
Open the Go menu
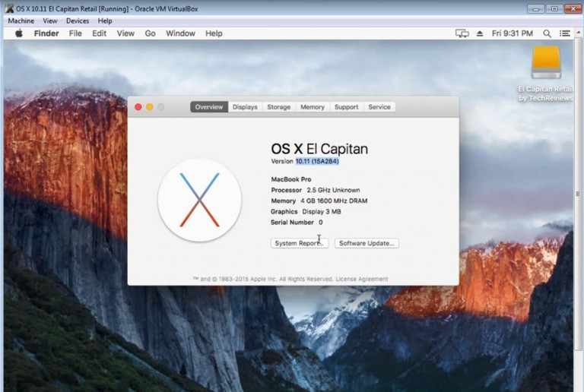150,33
